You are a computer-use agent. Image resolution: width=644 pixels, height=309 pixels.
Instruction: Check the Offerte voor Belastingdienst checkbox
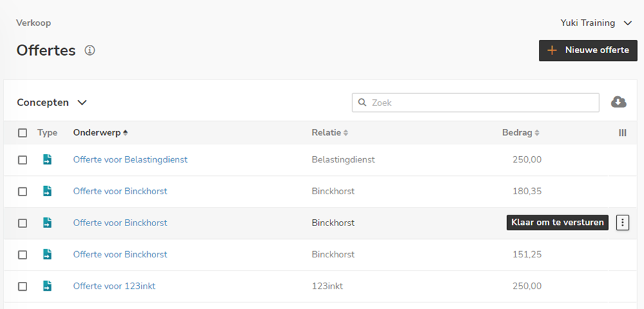tap(22, 160)
